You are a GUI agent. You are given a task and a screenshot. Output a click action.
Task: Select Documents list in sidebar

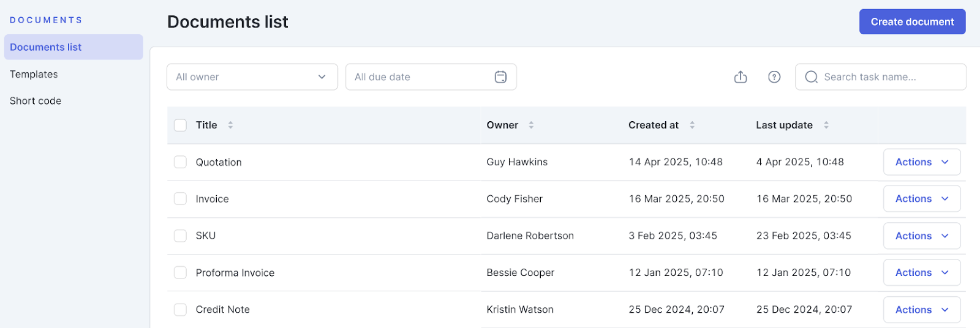point(46,47)
